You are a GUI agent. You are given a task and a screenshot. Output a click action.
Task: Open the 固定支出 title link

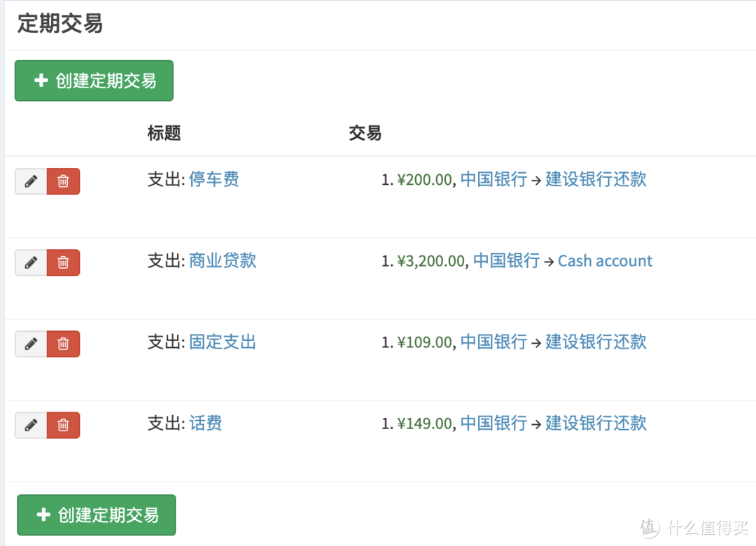(x=223, y=342)
